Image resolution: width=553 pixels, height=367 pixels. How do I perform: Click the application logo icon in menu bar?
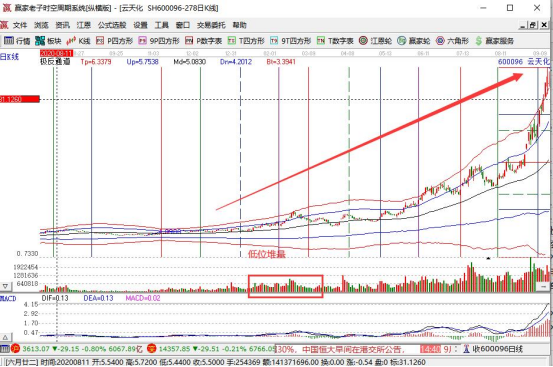coord(4,25)
